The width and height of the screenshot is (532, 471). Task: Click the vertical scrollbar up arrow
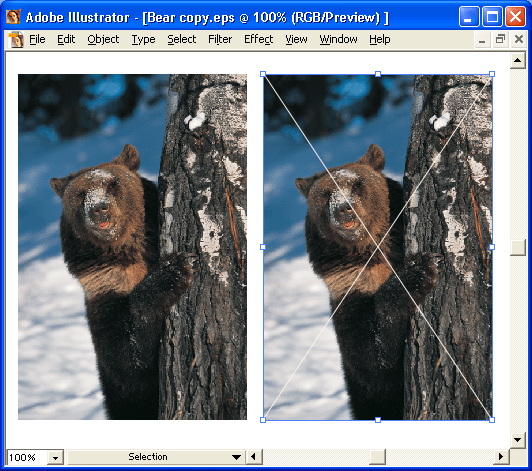coord(517,61)
